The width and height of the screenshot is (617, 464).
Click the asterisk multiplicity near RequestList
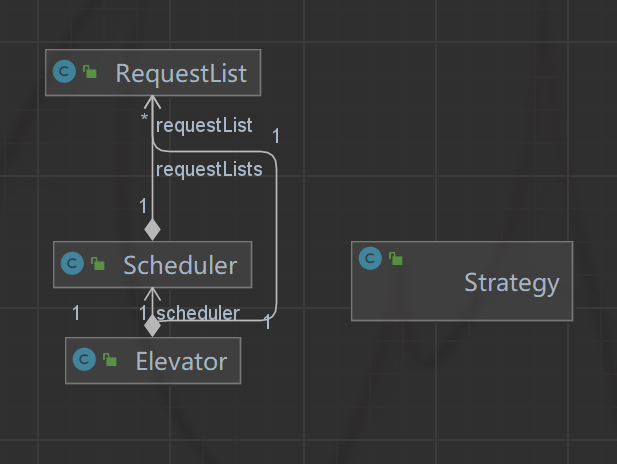click(x=144, y=120)
